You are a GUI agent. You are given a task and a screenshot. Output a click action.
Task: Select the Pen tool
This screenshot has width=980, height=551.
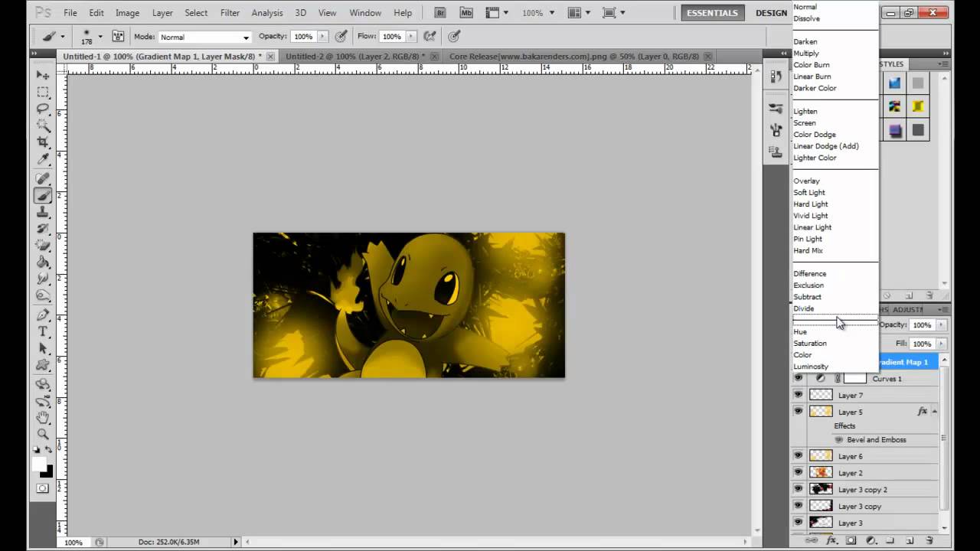coord(43,315)
